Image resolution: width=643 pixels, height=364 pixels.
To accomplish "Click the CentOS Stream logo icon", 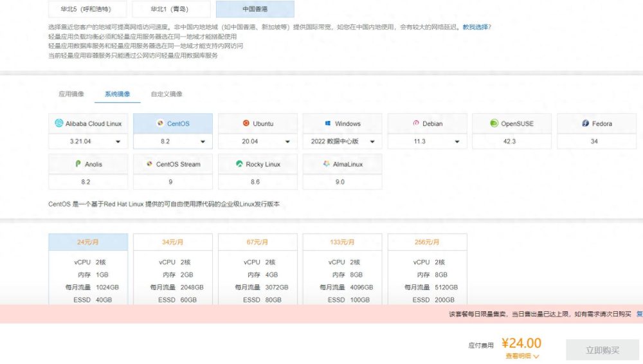I will tap(149, 164).
